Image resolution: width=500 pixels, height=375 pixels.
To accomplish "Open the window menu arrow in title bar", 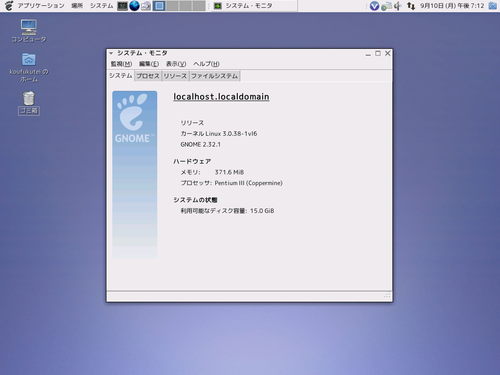I will click(111, 53).
